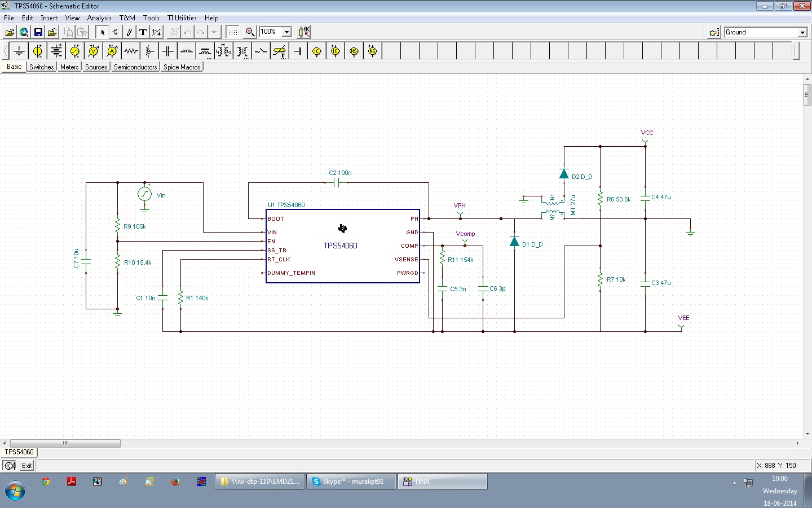Image resolution: width=812 pixels, height=508 pixels.
Task: Click icon beside the Ground combo box
Action: [714, 32]
